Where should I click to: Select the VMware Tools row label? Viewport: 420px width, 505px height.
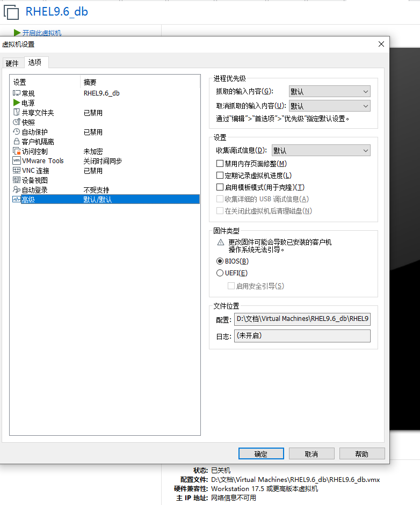click(x=43, y=160)
